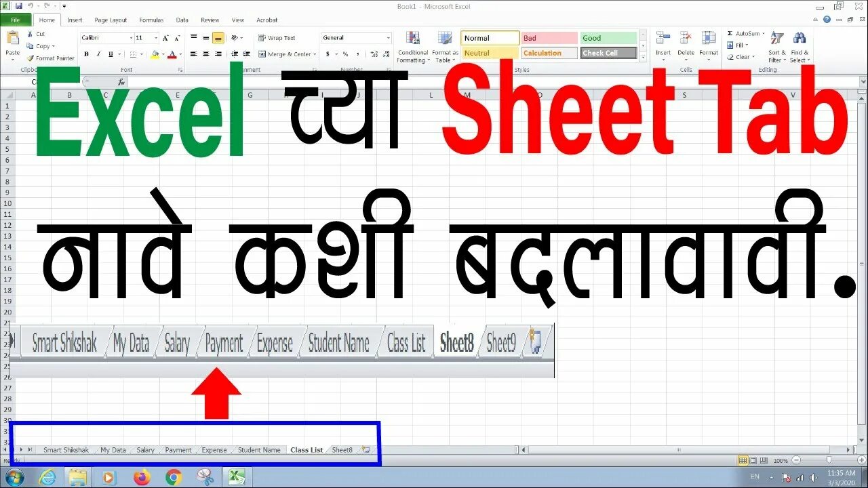
Task: Open Sort & Filter funnel icon
Action: click(777, 39)
